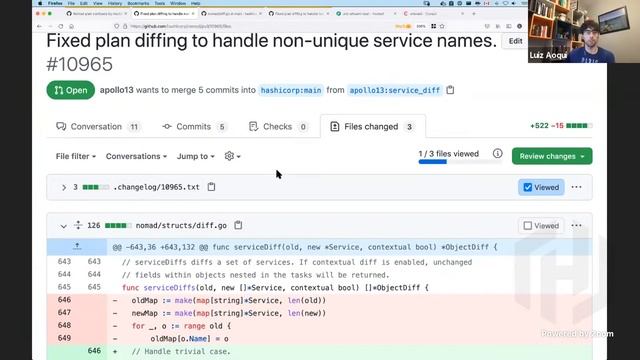This screenshot has height=360, width=640.
Task: Click the +522 −15 diffstat indicator
Action: click(x=561, y=126)
